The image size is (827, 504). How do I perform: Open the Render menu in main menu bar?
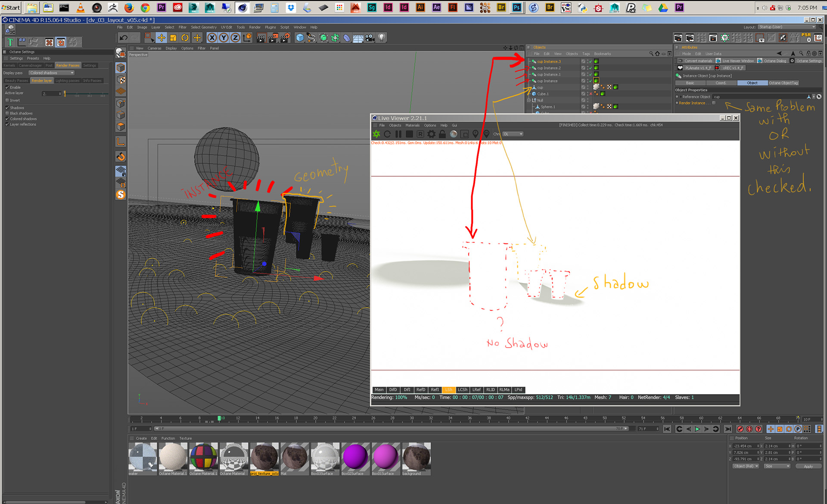tap(255, 27)
